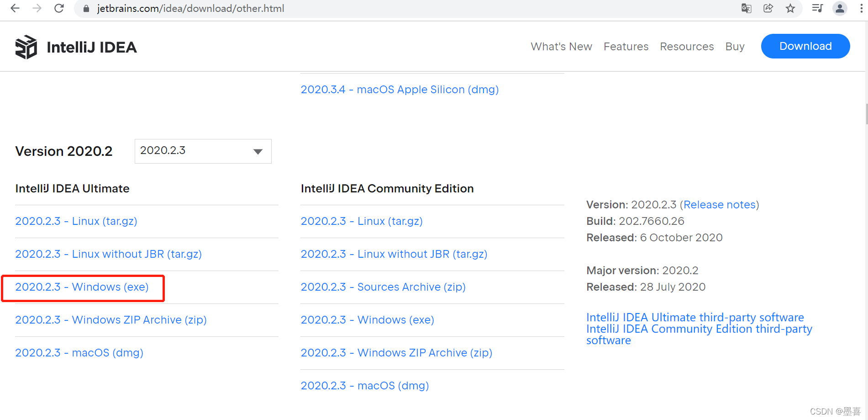Open the Release notes link

(720, 205)
